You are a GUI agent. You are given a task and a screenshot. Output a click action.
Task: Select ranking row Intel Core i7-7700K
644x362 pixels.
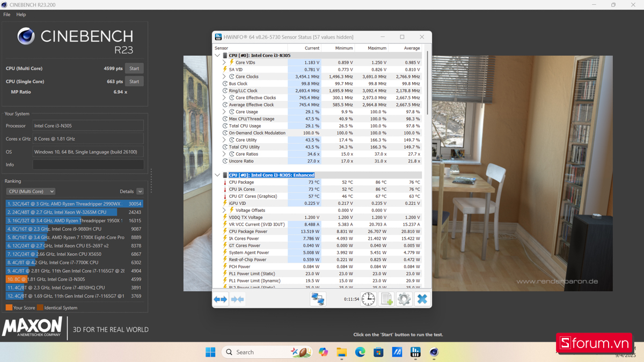pyautogui.click(x=75, y=262)
